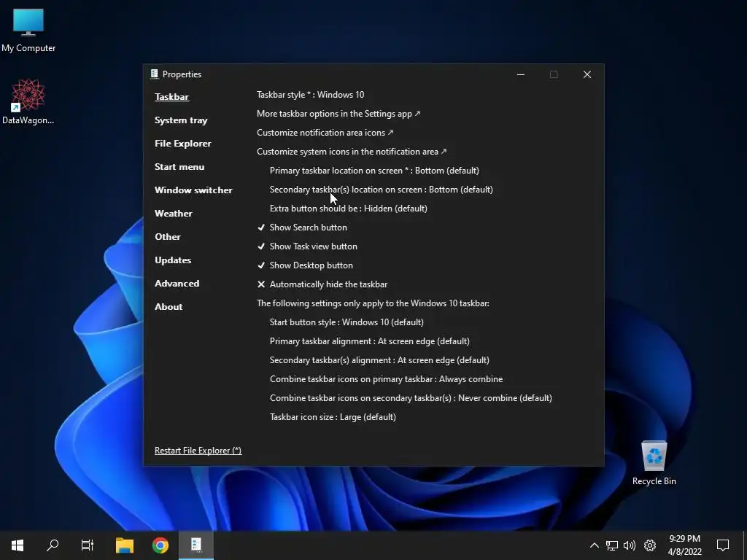Open the clock showing 9:29 PM
Viewport: 747px width, 560px height.
coord(684,545)
